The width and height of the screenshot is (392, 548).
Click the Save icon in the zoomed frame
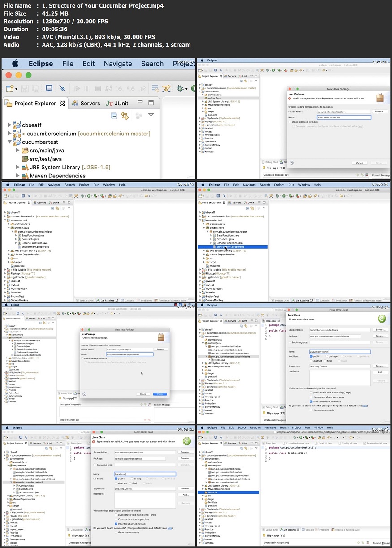pyautogui.click(x=24, y=88)
